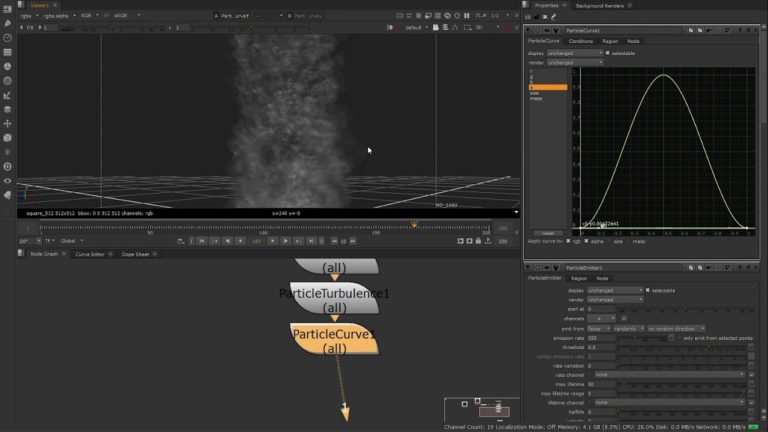Click the emission rate slider track
The image size is (768, 432).
click(644, 338)
